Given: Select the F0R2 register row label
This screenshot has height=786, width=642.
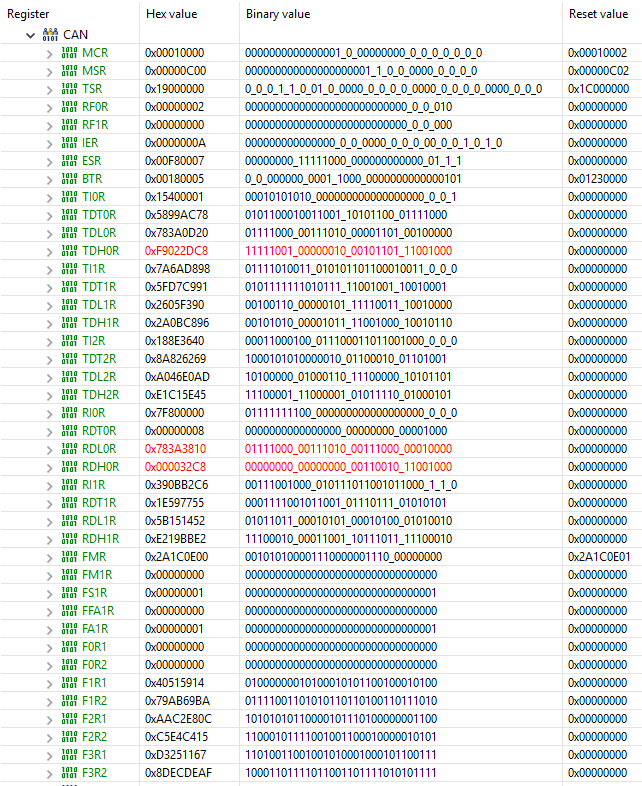Looking at the screenshot, I should (95, 665).
